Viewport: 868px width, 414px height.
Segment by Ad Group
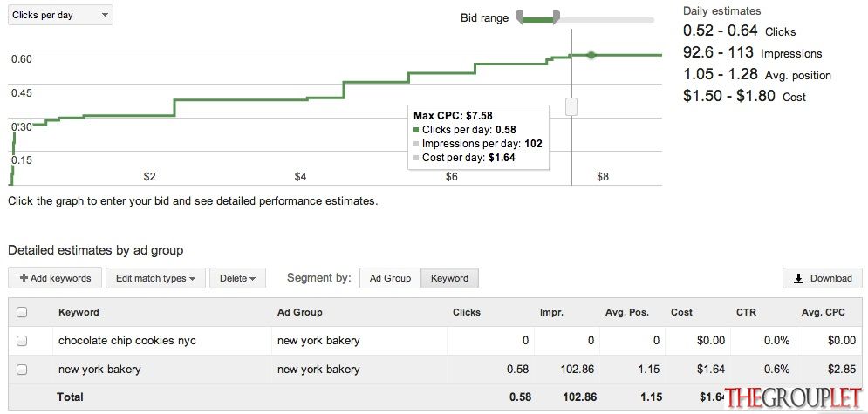[390, 278]
